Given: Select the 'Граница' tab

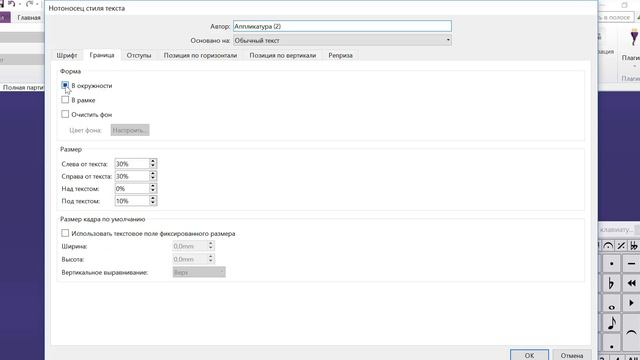Looking at the screenshot, I should pyautogui.click(x=102, y=55).
